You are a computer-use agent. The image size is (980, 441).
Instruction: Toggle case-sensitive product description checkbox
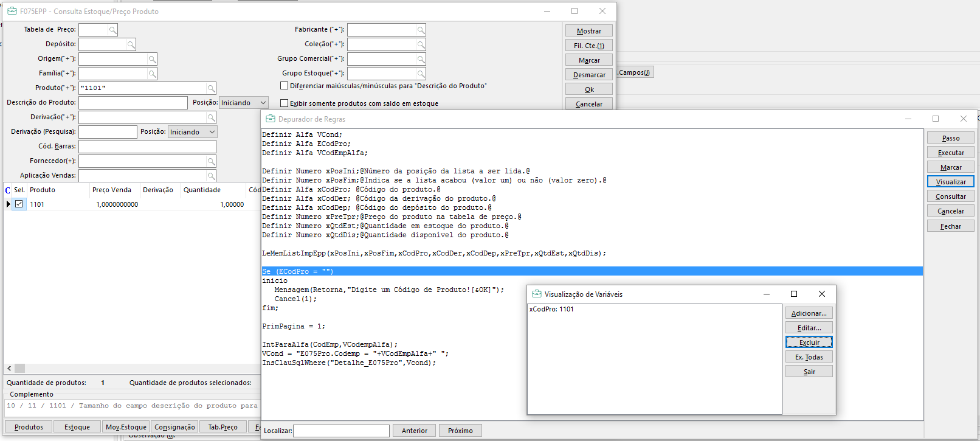click(x=284, y=86)
